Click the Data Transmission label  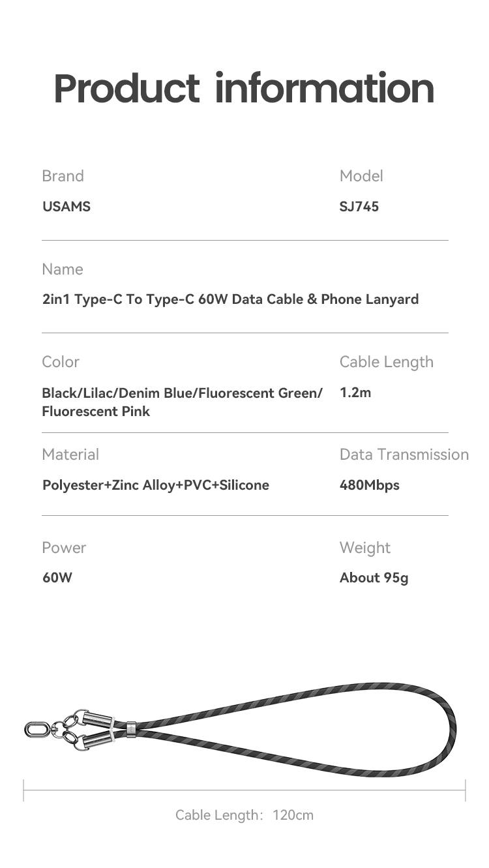(404, 455)
